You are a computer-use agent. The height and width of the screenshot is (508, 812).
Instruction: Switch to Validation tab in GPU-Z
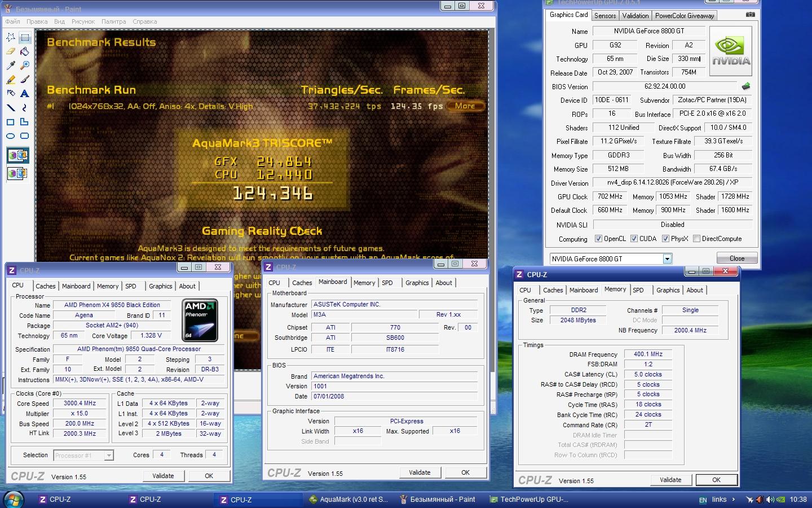[x=636, y=15]
